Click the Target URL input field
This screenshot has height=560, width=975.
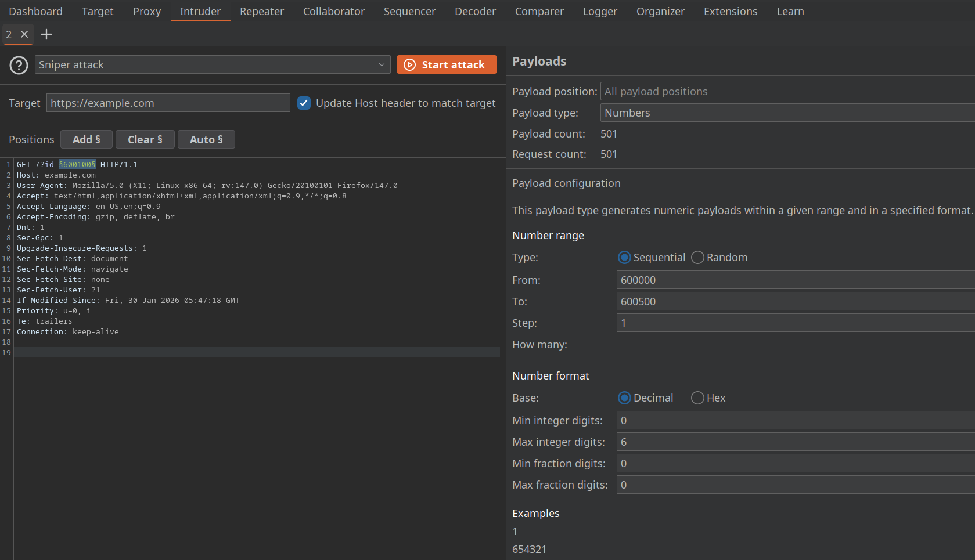(x=168, y=103)
